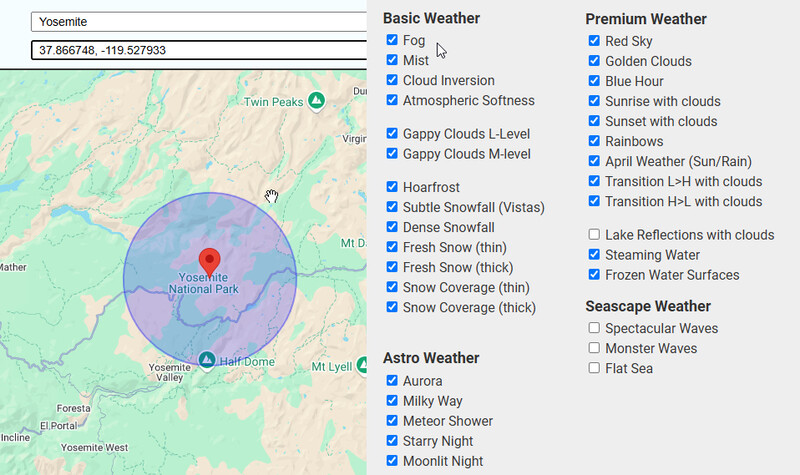Click the Mather map label
800x475 pixels.
coord(13,267)
